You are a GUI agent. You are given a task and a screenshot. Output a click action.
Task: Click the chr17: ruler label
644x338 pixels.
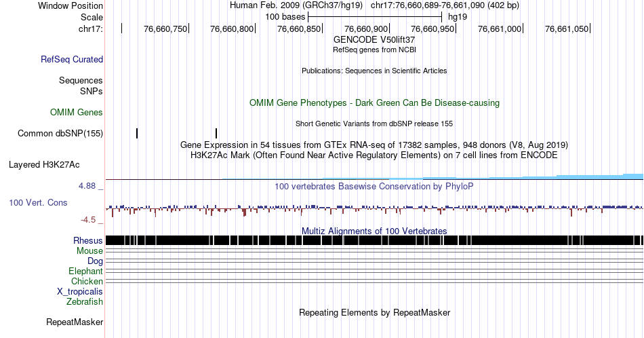click(91, 29)
